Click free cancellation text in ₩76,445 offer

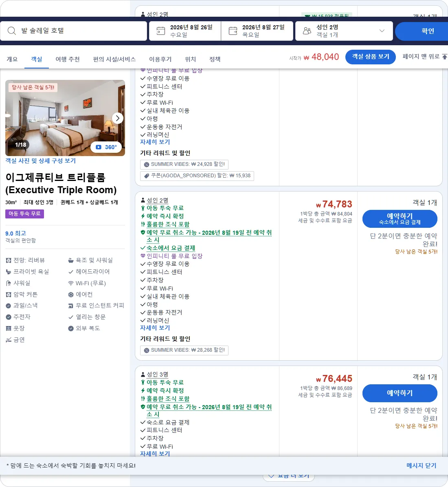209,411
